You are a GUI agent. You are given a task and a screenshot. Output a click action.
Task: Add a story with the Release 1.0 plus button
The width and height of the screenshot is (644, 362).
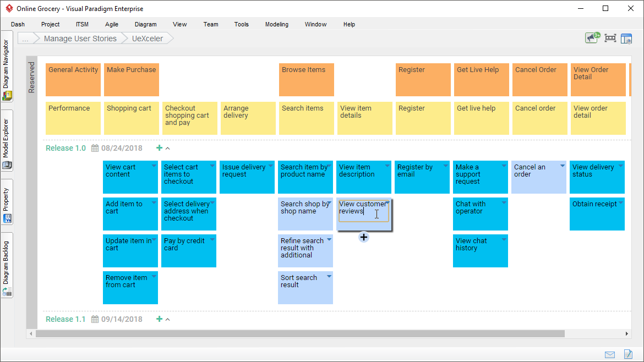tap(159, 148)
